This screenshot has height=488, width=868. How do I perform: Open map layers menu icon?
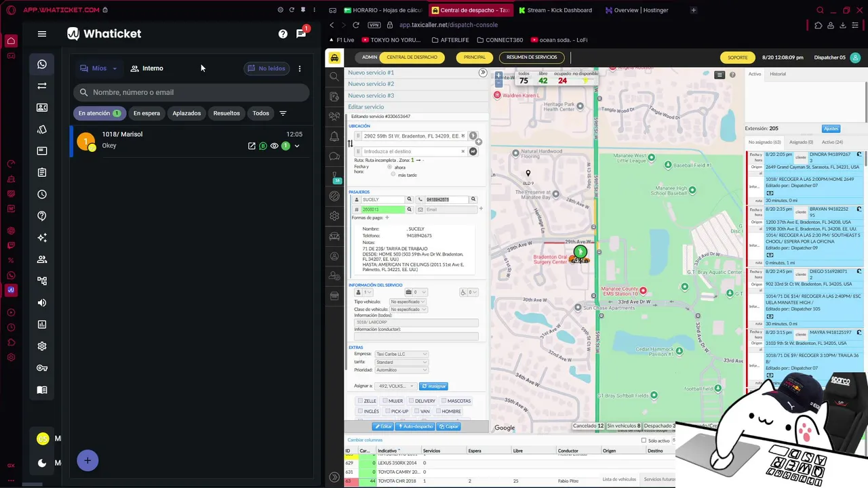(719, 75)
